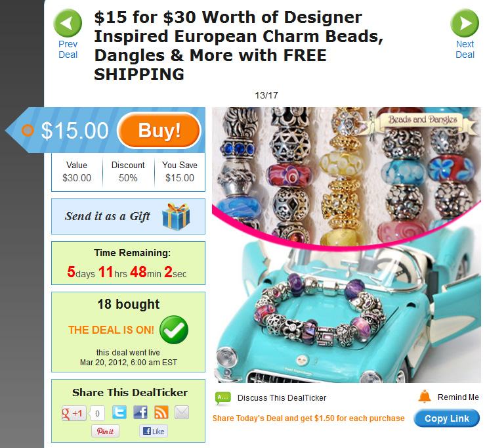Screen dimensions: 485x448
Task: Click the blue Copy Link button
Action: [447, 418]
